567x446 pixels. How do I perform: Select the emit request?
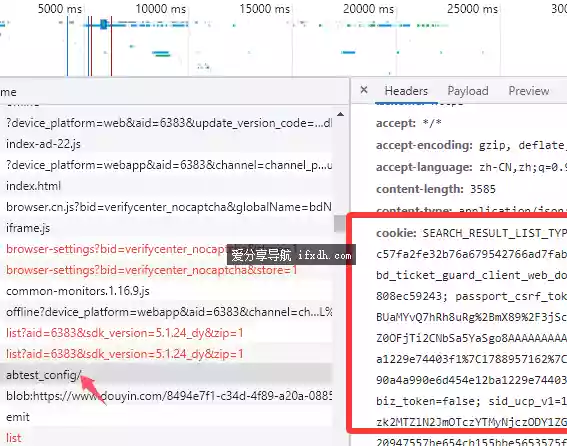coord(166,417)
